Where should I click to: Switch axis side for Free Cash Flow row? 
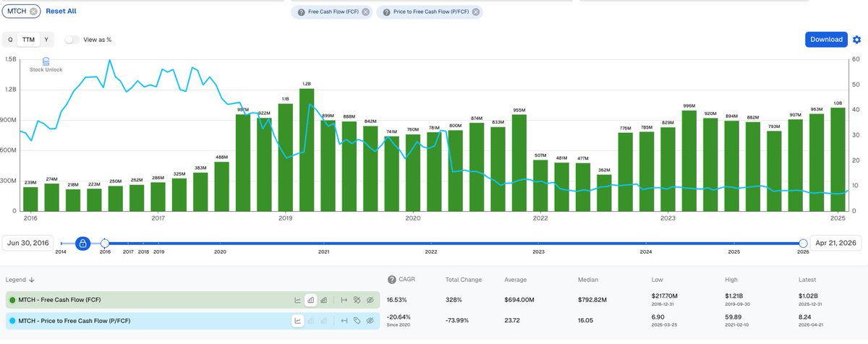tap(344, 300)
